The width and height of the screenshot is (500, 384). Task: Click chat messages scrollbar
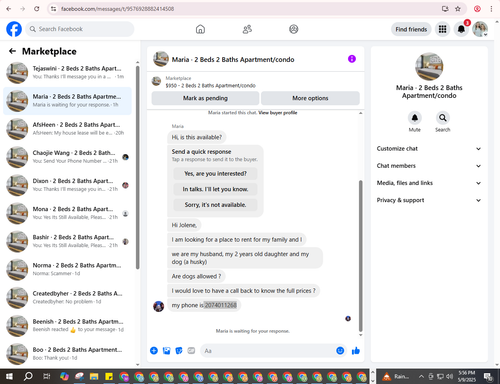pyautogui.click(x=360, y=255)
